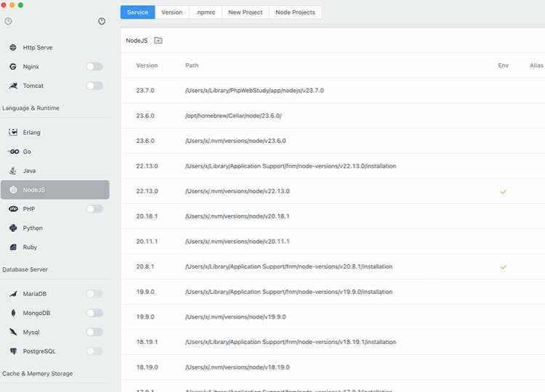Click the NodeJS hexagon icon
545x392 pixels.
point(13,189)
